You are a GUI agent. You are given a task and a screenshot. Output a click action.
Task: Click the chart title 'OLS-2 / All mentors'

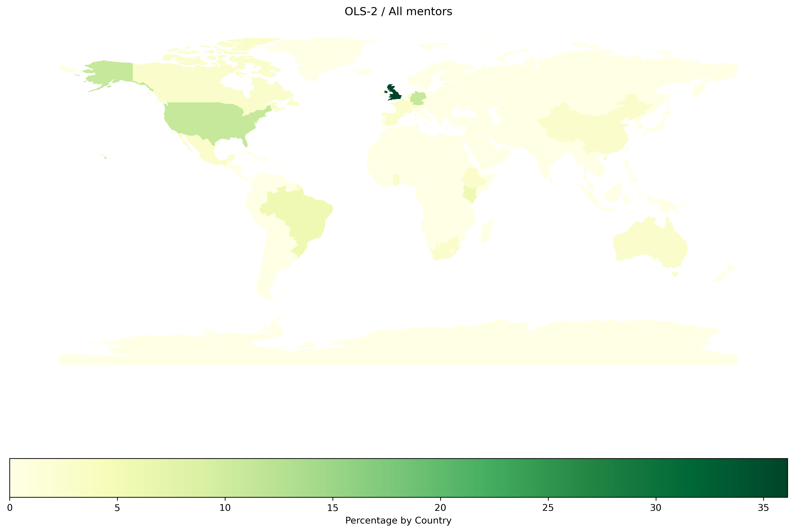click(398, 12)
